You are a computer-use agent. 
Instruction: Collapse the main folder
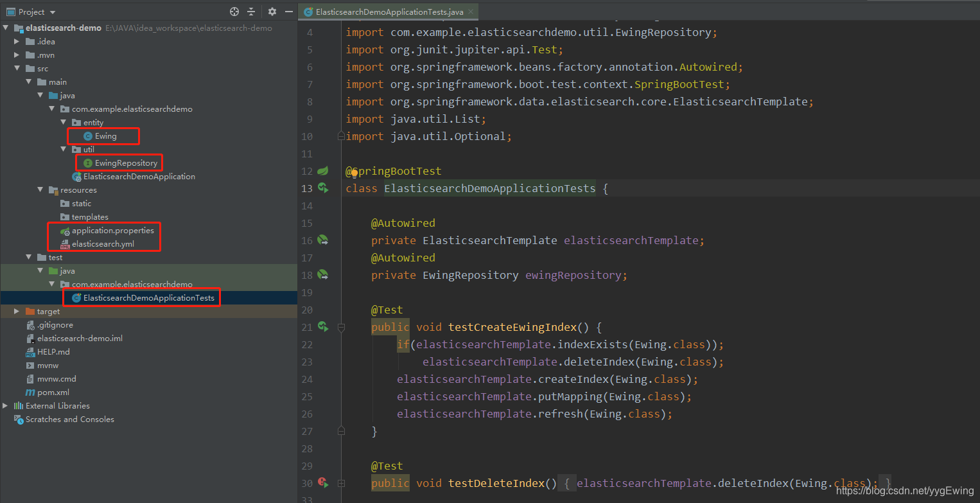[29, 82]
